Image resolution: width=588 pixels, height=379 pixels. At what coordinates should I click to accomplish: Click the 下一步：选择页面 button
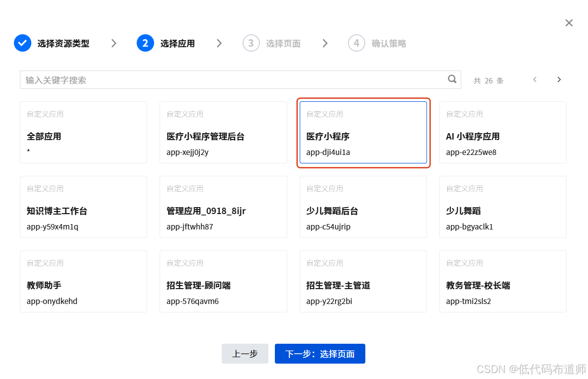(x=320, y=354)
